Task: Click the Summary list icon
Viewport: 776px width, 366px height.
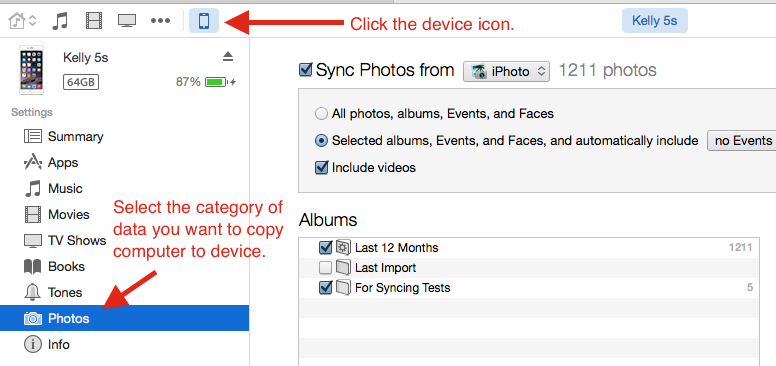Action: pos(33,136)
